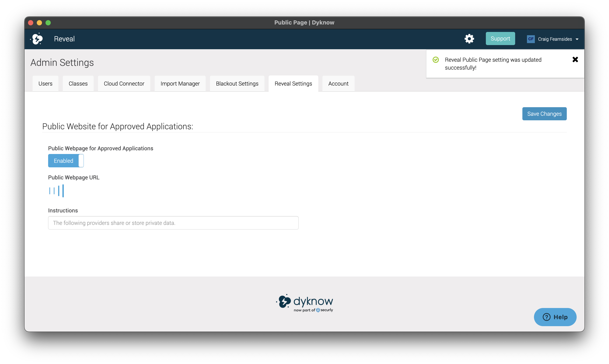Click the Admin Settings heading
Image resolution: width=609 pixels, height=364 pixels.
click(x=62, y=63)
